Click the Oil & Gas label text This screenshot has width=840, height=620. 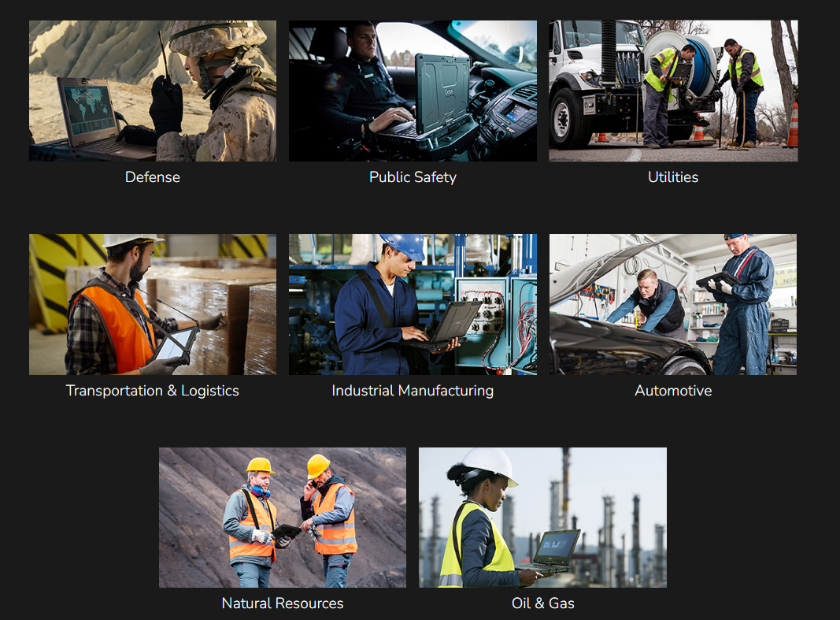pos(542,603)
